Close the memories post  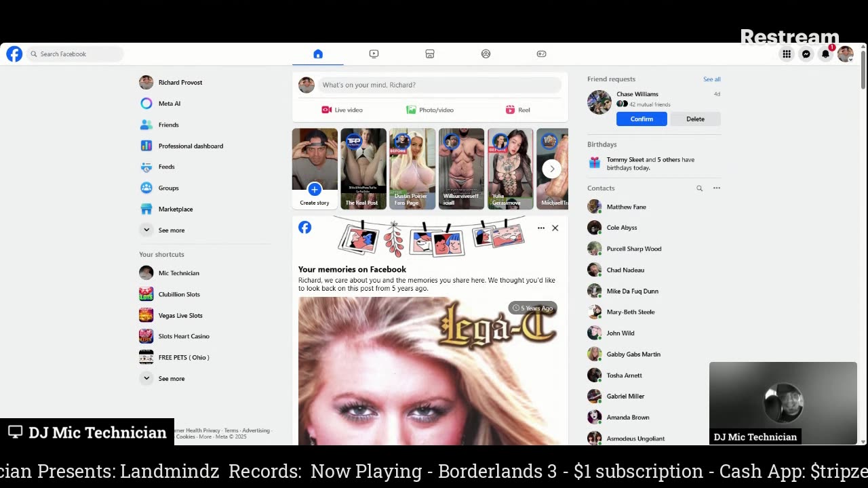(x=555, y=228)
